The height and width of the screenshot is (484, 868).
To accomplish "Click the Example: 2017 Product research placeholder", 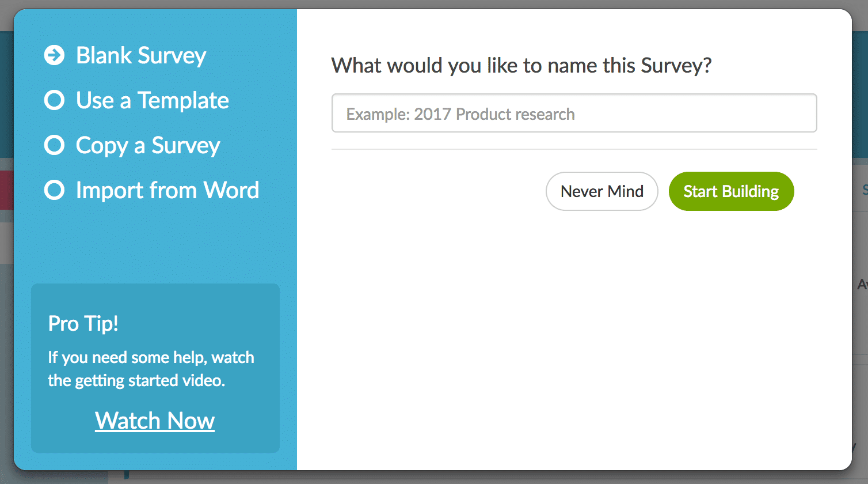I will (458, 114).
